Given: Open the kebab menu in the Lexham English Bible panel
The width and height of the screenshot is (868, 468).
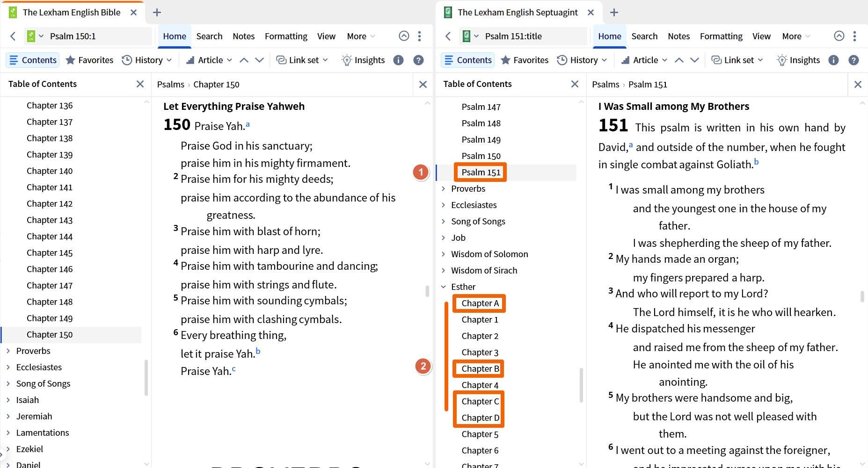Looking at the screenshot, I should click(419, 36).
